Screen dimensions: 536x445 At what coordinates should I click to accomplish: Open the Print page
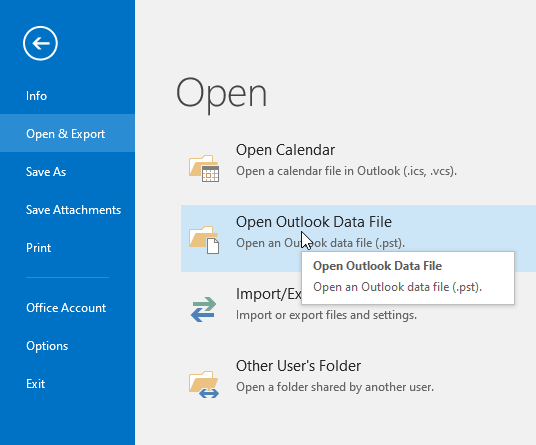tap(38, 247)
